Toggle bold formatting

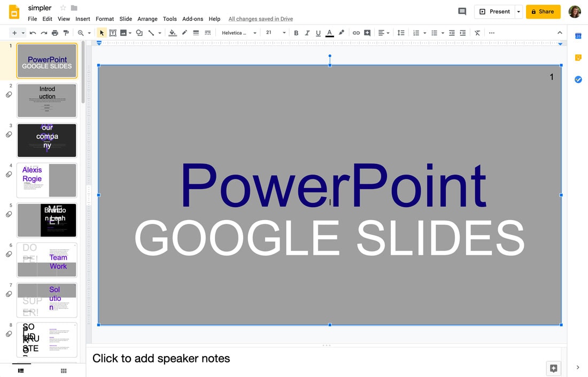(x=296, y=33)
